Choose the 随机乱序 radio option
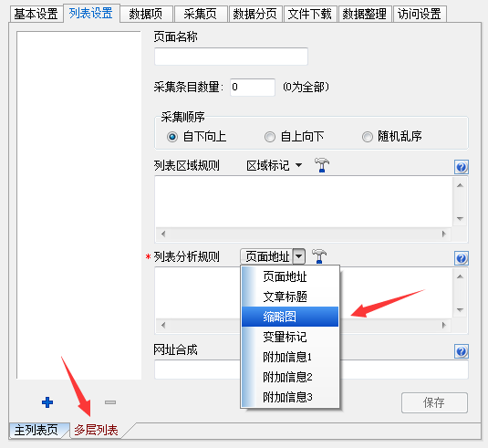Screen dimensions: 488x448 368,137
